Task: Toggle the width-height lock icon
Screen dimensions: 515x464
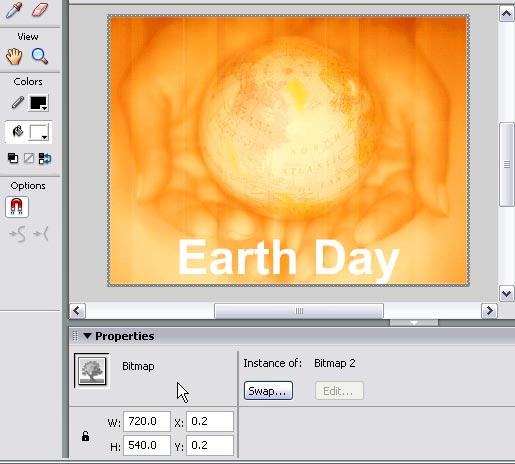Action: point(85,436)
